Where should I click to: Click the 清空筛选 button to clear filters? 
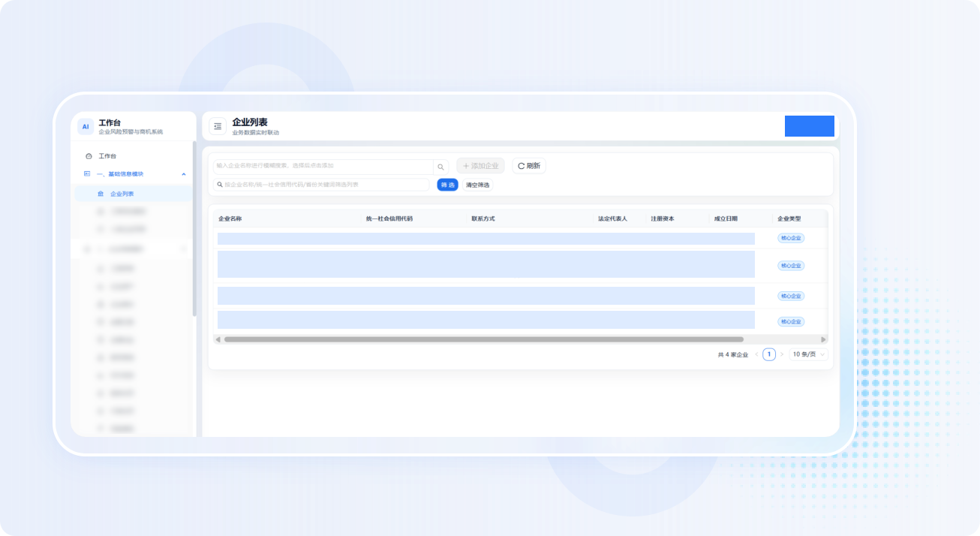click(x=478, y=185)
